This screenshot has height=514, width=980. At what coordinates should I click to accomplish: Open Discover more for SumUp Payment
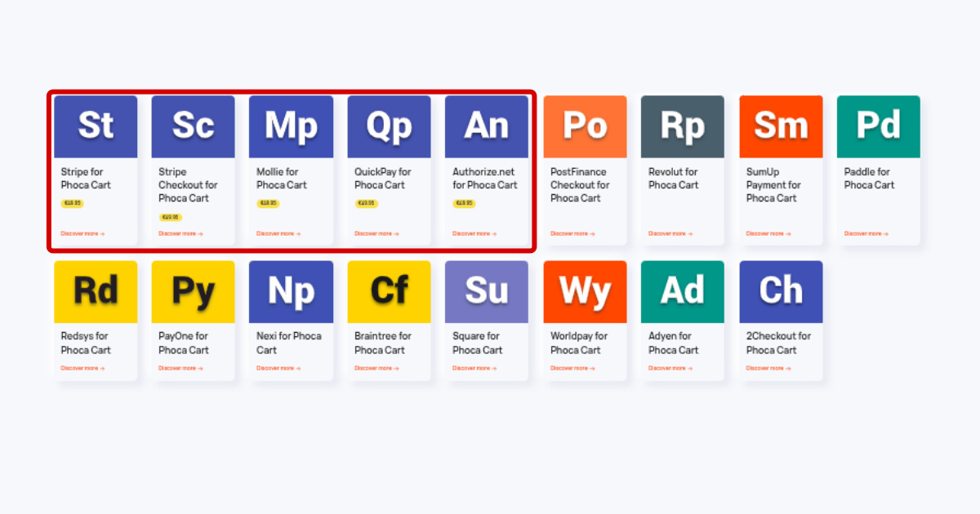click(x=768, y=233)
